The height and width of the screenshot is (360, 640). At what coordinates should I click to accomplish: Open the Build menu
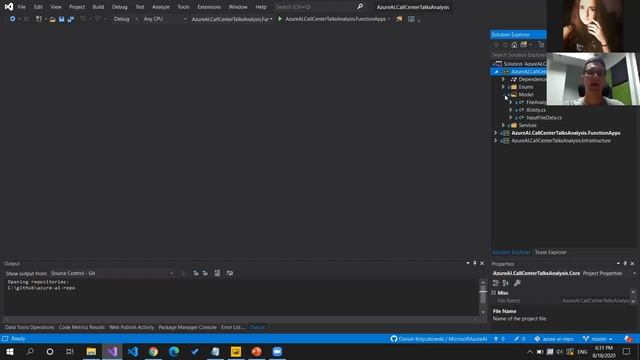[98, 7]
